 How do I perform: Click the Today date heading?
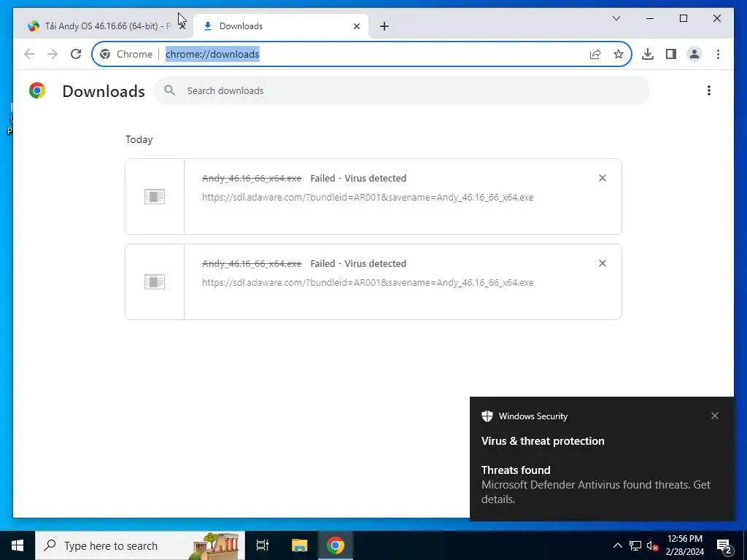coord(139,139)
